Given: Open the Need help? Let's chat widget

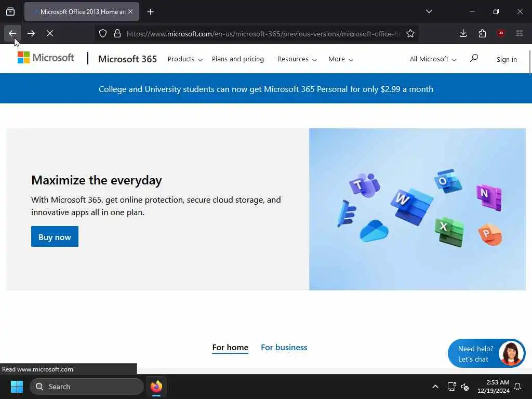Looking at the screenshot, I should coord(486,353).
